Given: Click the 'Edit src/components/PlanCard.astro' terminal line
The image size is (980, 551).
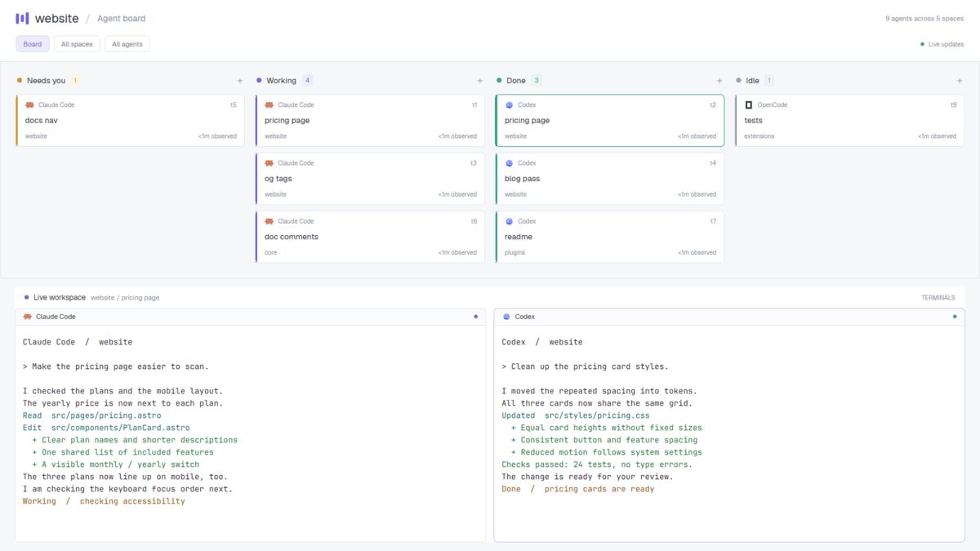Looking at the screenshot, I should 106,428.
